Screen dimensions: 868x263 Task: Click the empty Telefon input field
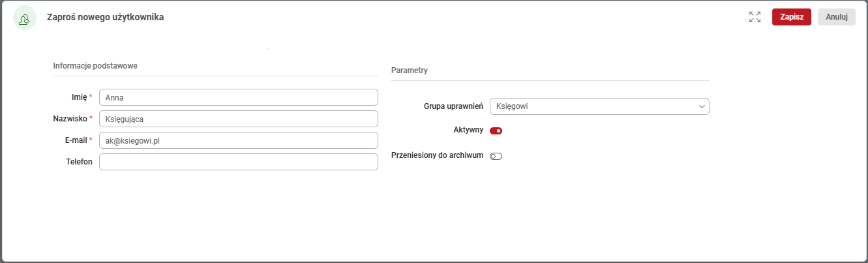coord(238,162)
